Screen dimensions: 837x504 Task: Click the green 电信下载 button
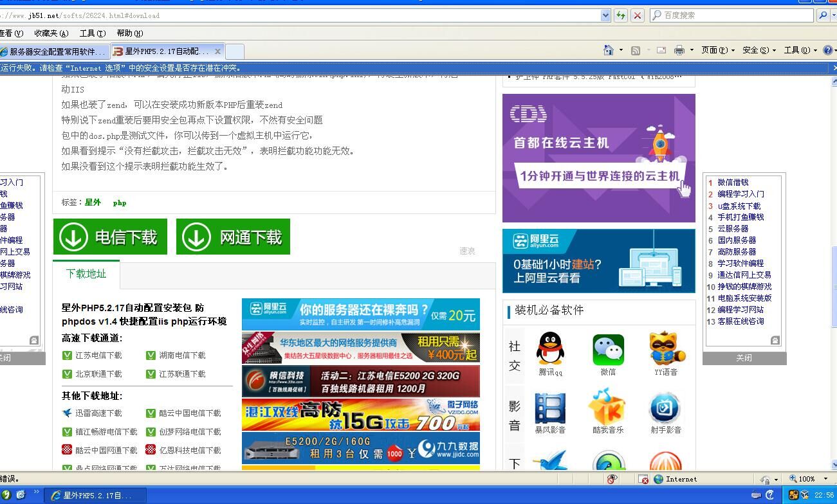[110, 237]
